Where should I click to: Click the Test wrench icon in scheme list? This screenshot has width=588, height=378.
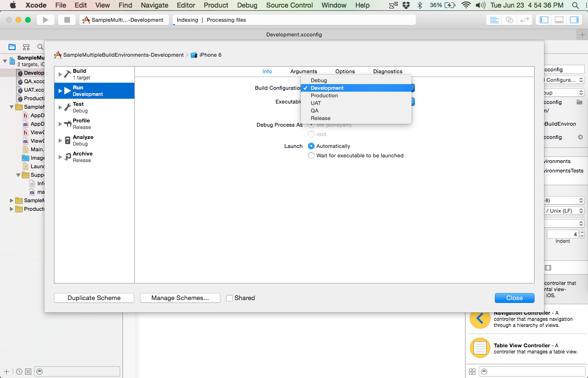click(68, 107)
